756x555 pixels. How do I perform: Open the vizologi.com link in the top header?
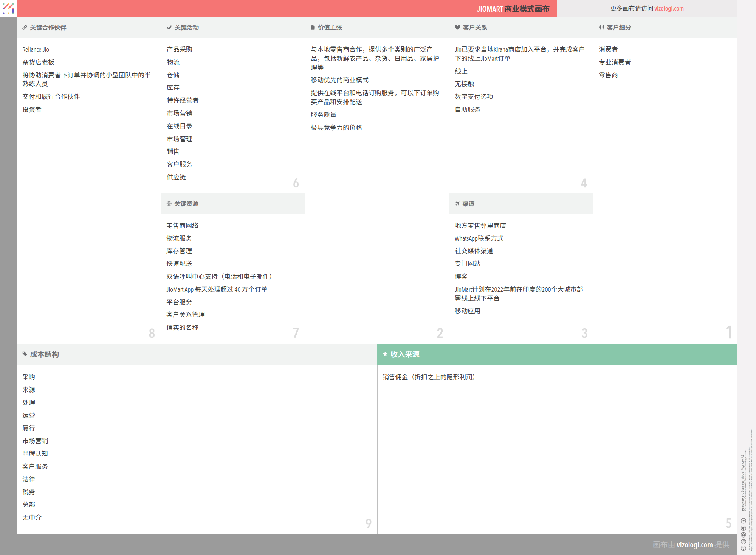tap(669, 8)
